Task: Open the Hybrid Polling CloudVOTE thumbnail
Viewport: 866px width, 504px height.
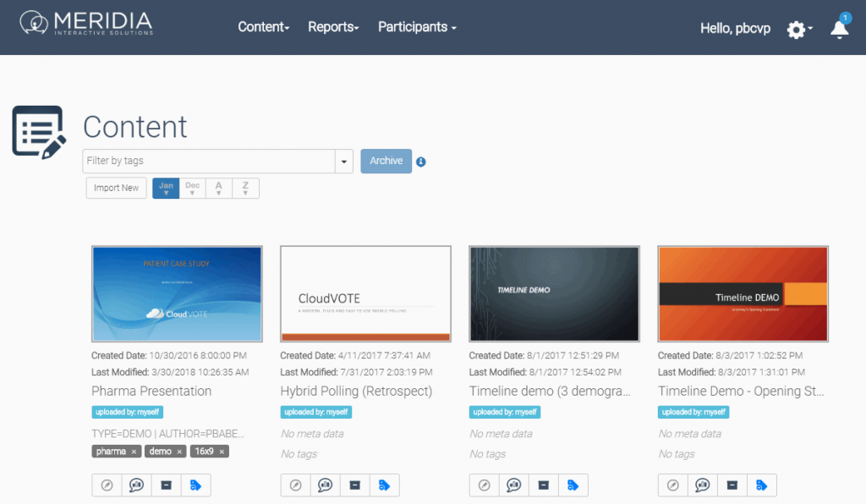Action: point(365,293)
